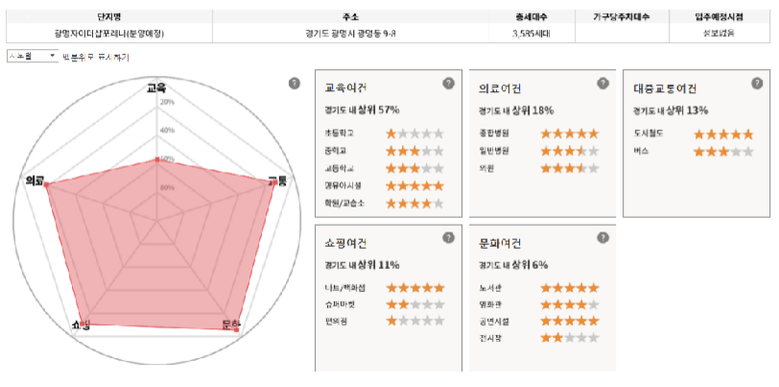Click the question mark in 의료여건 card
The width and height of the screenshot is (779, 387).
pos(603,83)
